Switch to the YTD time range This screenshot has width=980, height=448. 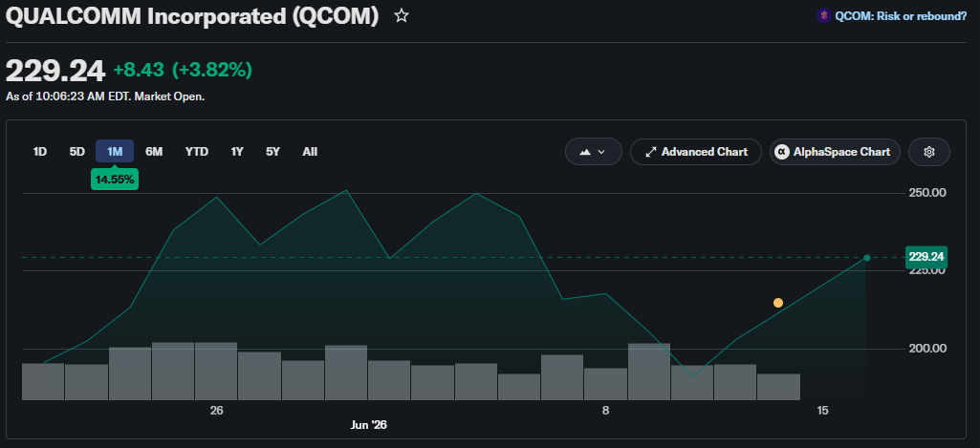click(197, 152)
